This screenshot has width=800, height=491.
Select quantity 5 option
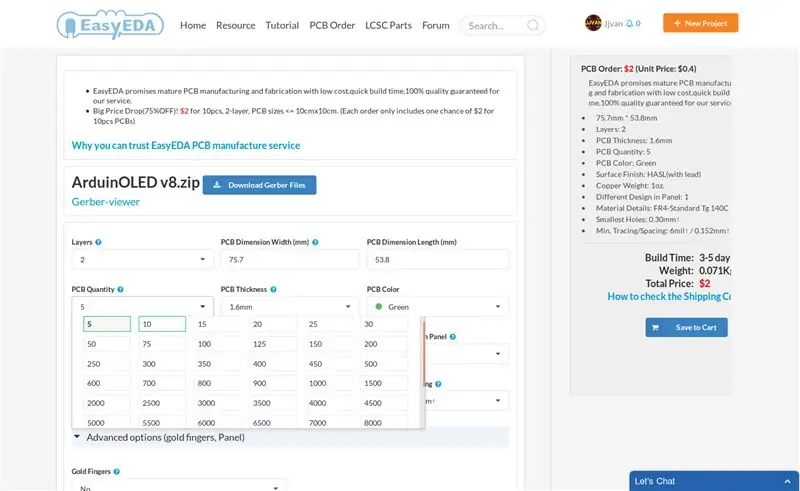(x=107, y=324)
